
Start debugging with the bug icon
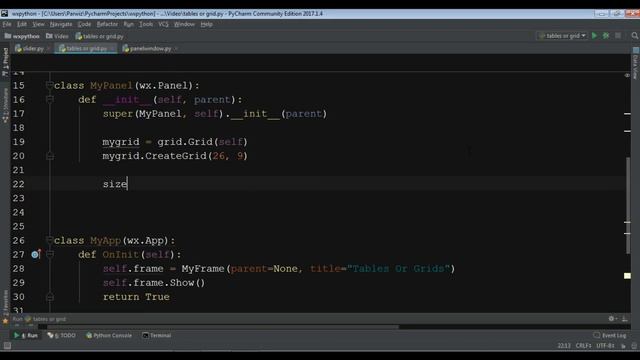[x=606, y=36]
